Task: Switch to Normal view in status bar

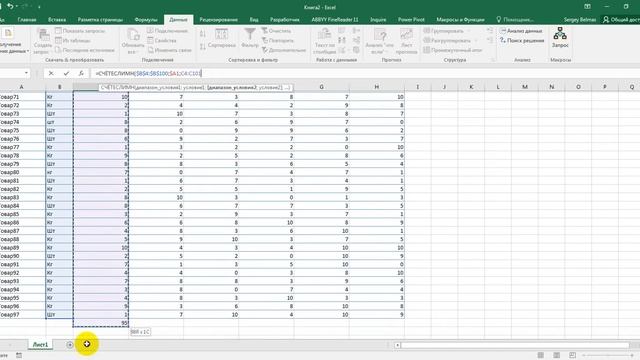Action: point(541,355)
